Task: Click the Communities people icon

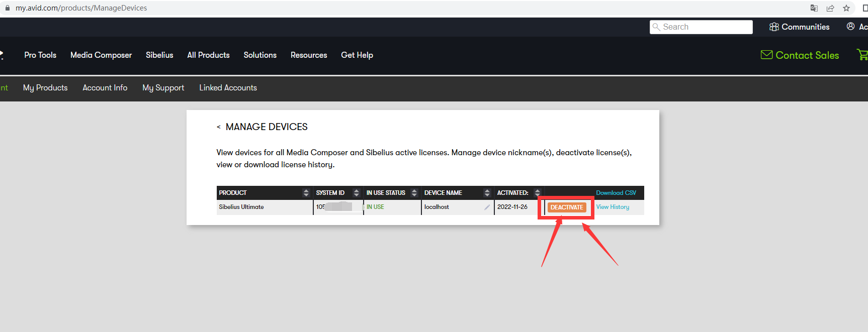Action: coord(774,27)
